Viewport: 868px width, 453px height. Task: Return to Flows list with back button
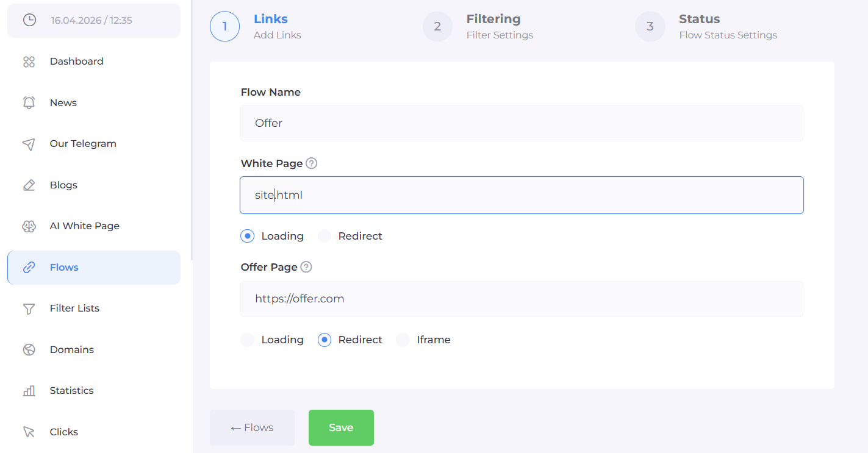252,427
